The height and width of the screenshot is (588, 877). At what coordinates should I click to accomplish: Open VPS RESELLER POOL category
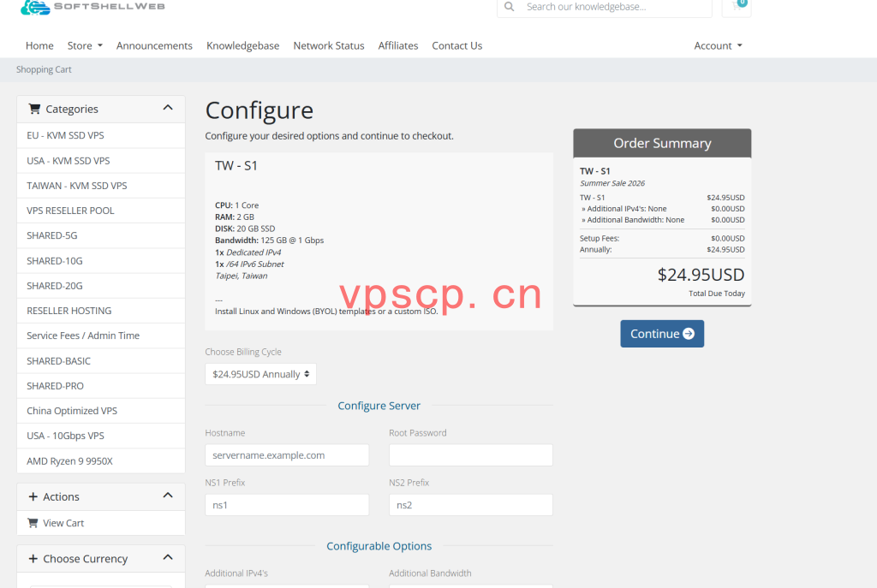101,211
